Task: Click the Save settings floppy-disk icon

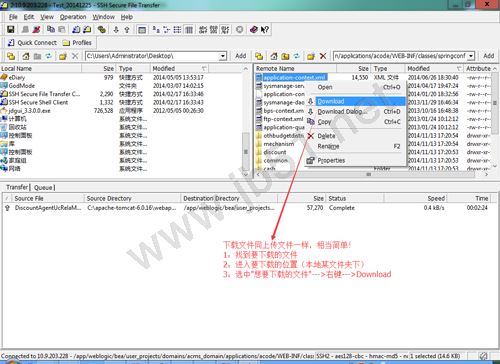Action: point(11,30)
